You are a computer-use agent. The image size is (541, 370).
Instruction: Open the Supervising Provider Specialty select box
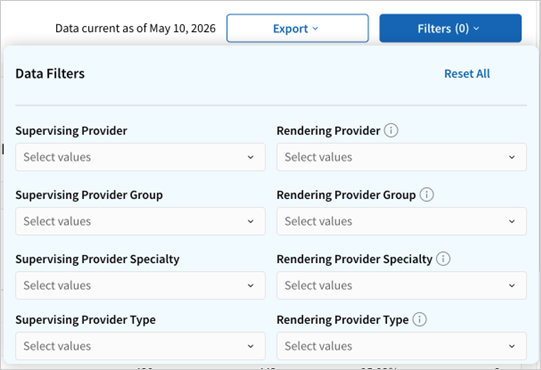tap(140, 285)
